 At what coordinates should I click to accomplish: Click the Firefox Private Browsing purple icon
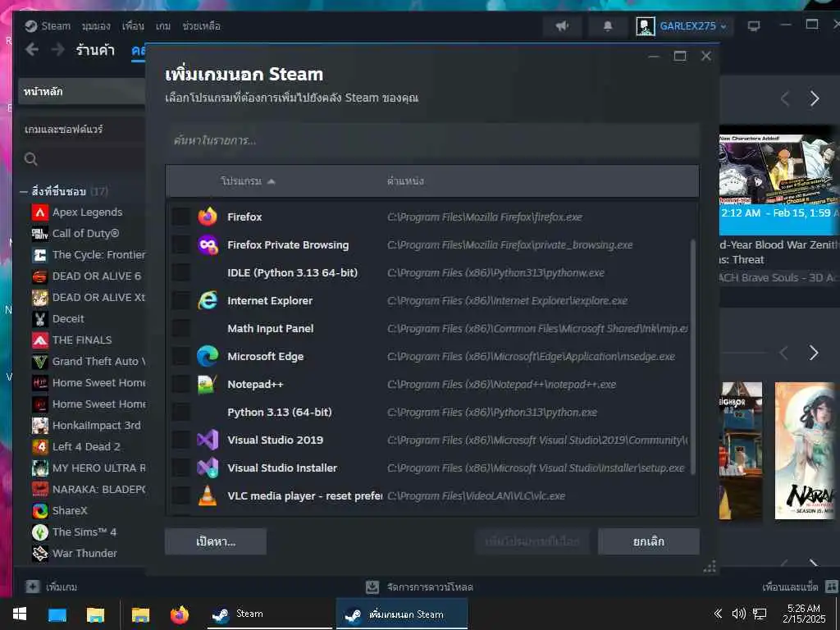click(208, 244)
